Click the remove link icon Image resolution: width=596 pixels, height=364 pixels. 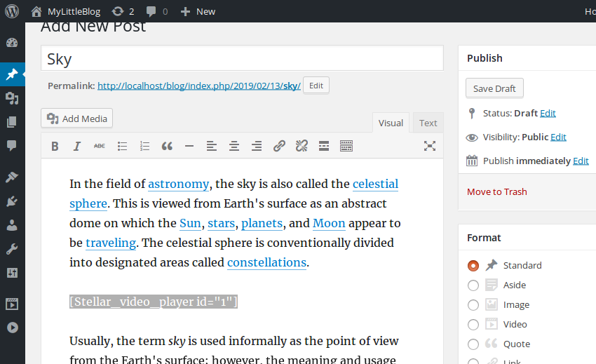point(302,146)
